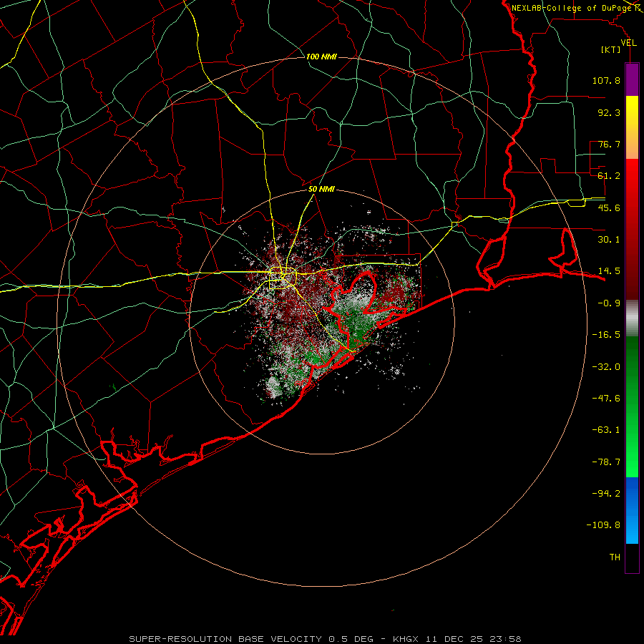This screenshot has width=644, height=644.
Task: Select the 61.2 velocity legend value
Action: [x=609, y=176]
